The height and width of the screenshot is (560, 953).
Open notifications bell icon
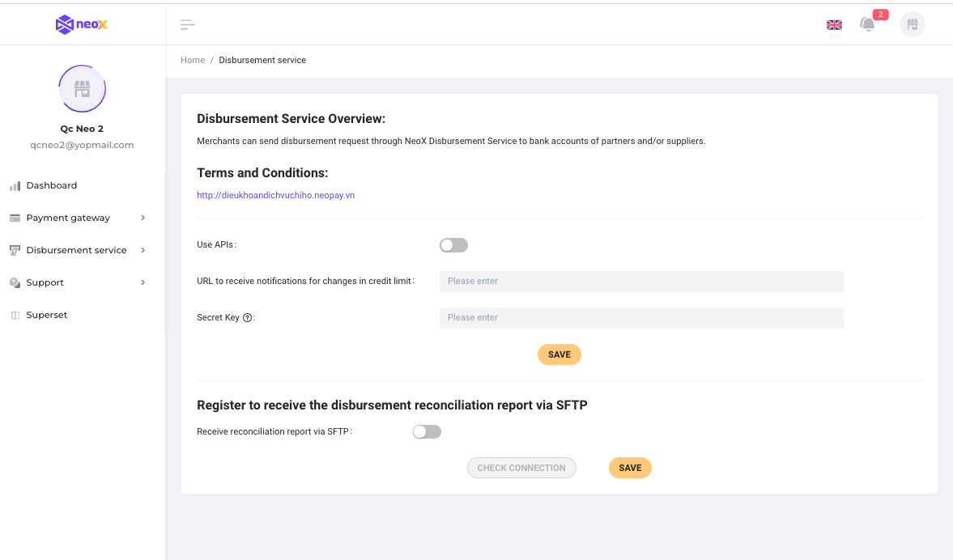[x=868, y=24]
